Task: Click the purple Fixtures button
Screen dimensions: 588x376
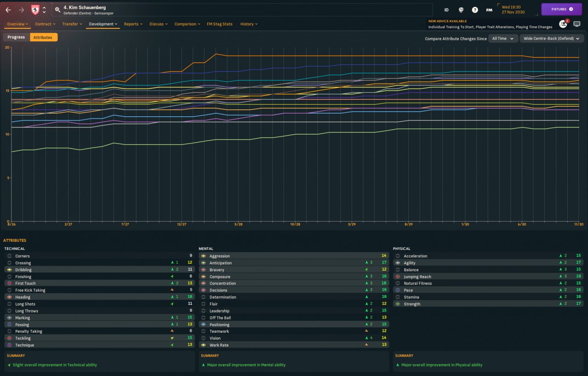Action: [x=561, y=9]
